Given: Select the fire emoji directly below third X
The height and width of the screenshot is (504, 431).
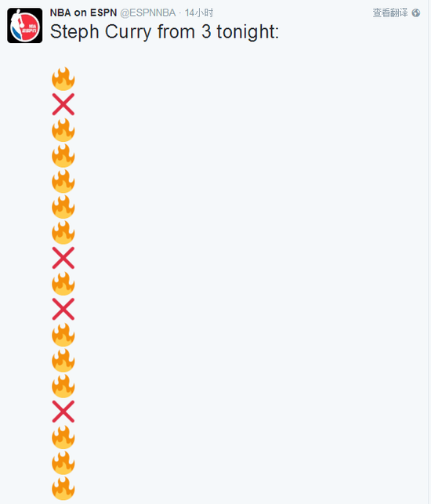Looking at the screenshot, I should (63, 335).
